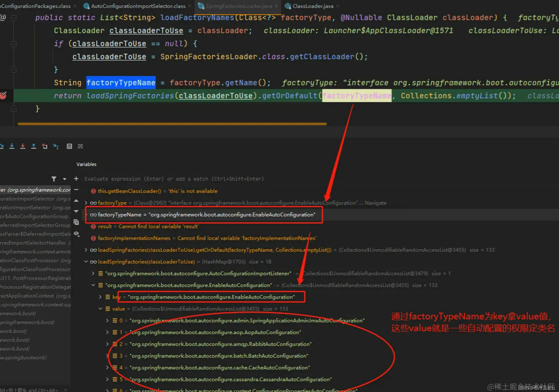The height and width of the screenshot is (392, 559).
Task: Collapse the loadFactoryNames method fold marker
Action: point(14,18)
